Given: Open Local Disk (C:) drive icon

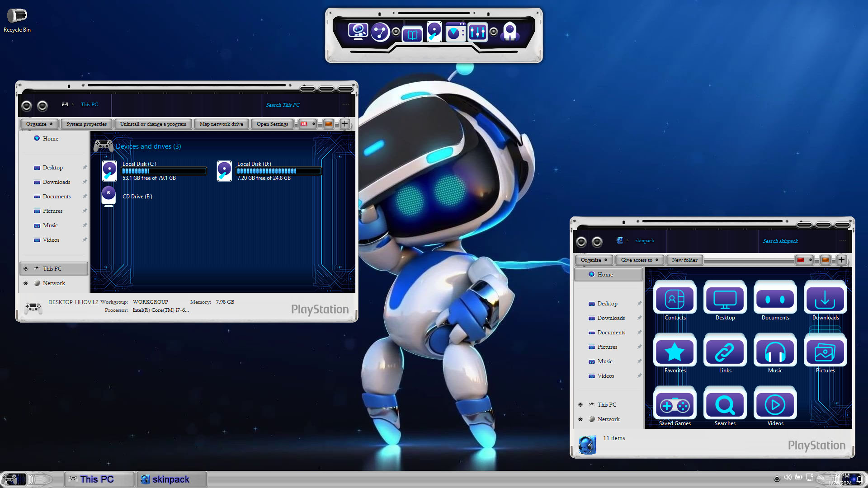Looking at the screenshot, I should 109,171.
